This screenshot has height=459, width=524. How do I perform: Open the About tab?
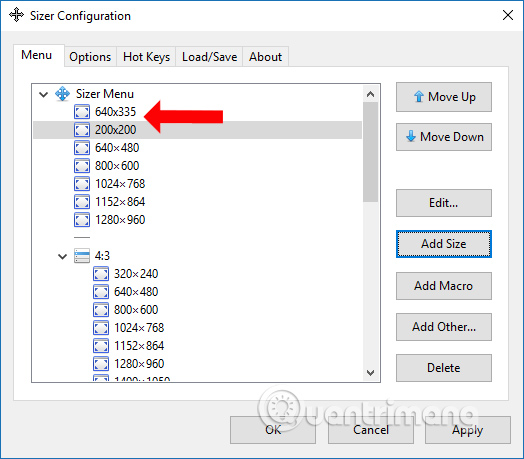(265, 57)
